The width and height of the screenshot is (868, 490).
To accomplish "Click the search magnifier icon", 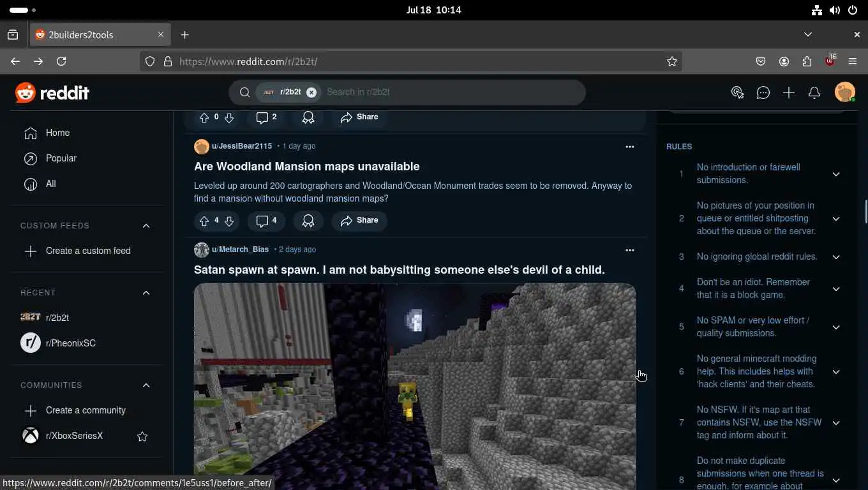I will point(244,92).
